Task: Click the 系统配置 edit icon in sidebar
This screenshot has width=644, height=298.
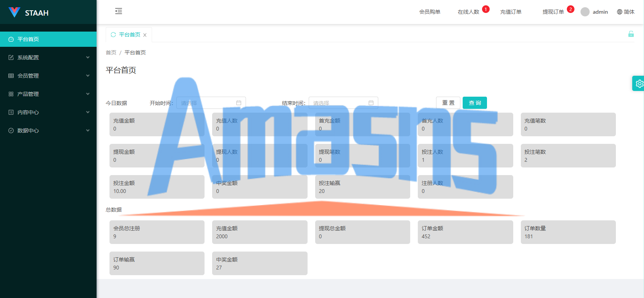Action: point(11,57)
